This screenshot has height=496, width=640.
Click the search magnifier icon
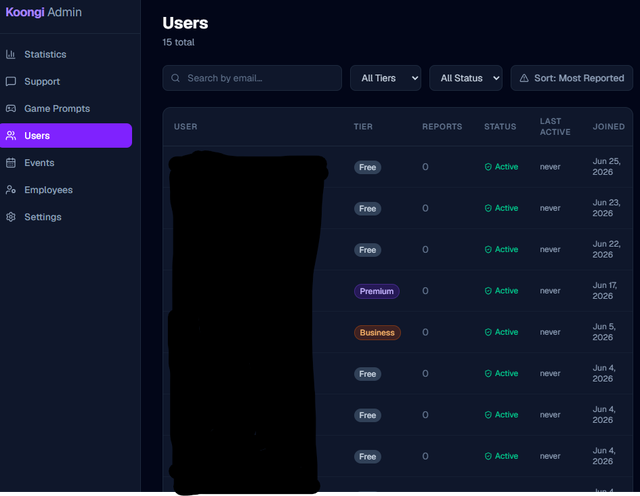click(x=176, y=78)
